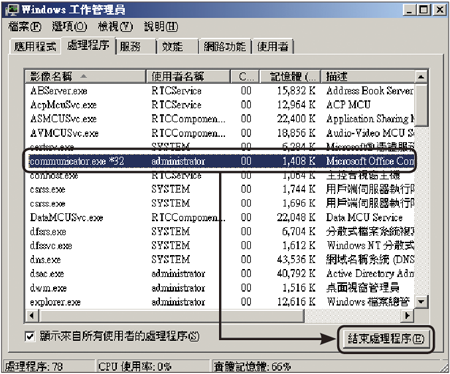450x374 pixels.
Task: Click the vertical scrollbar thumb
Action: tap(421, 105)
